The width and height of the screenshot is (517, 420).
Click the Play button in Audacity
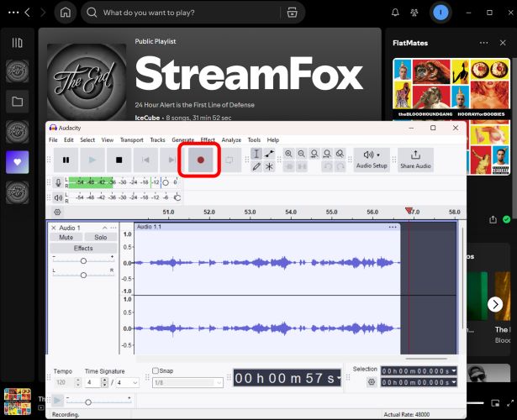tap(92, 160)
